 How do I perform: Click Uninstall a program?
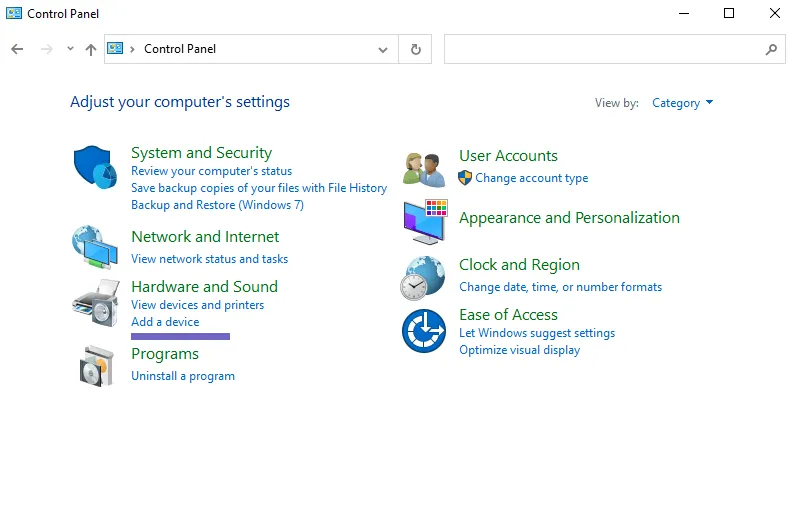point(183,376)
